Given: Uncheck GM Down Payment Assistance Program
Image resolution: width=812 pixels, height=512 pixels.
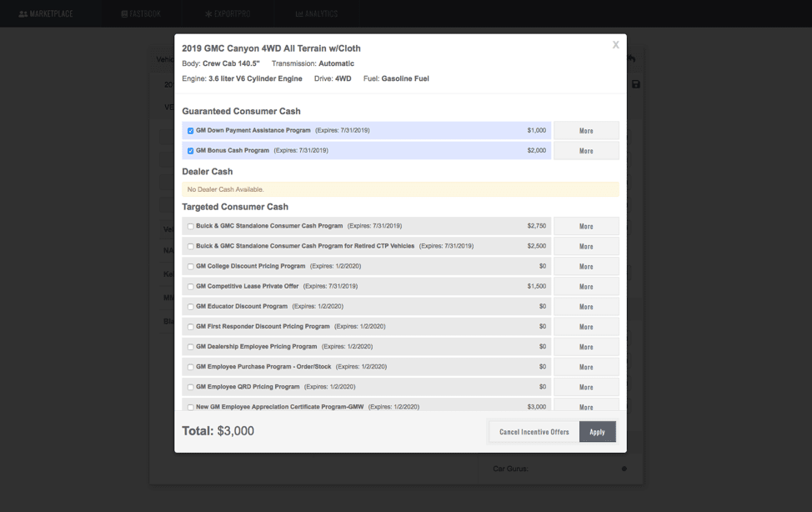Looking at the screenshot, I should (191, 131).
